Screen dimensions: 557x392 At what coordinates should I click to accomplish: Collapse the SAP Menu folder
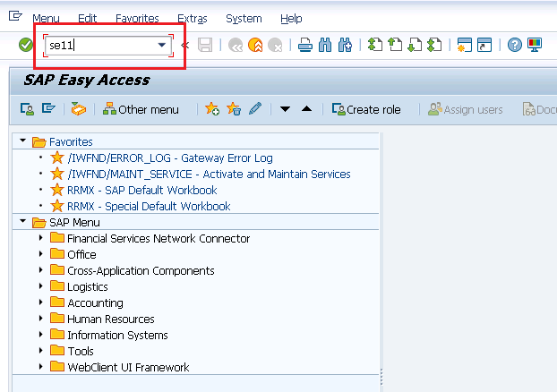(x=22, y=221)
